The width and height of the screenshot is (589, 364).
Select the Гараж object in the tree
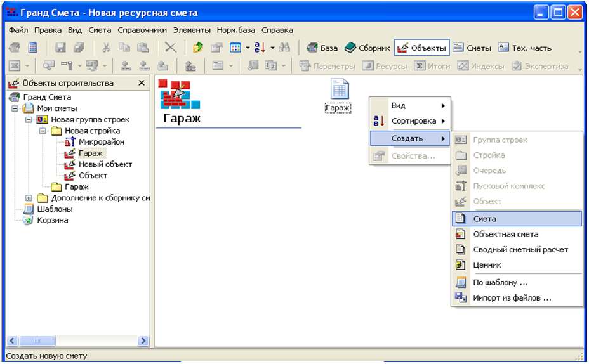point(91,153)
